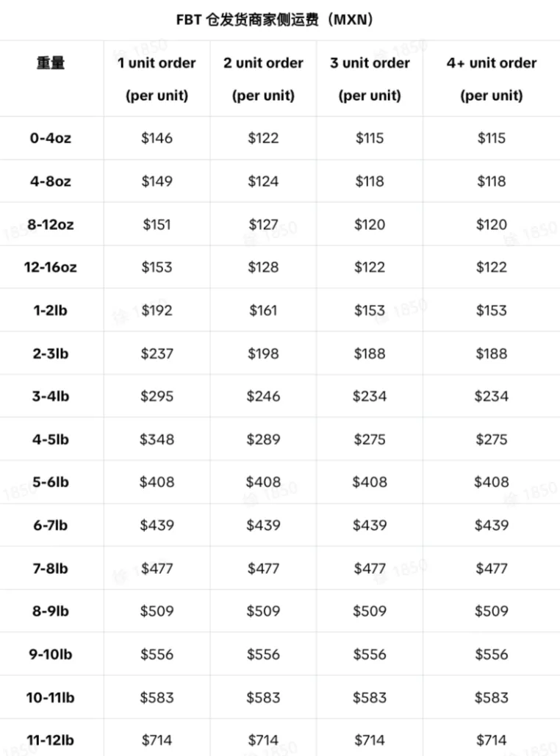Viewport: 560px width, 756px height.
Task: Select the 12-16oz weight label
Action: click(51, 267)
